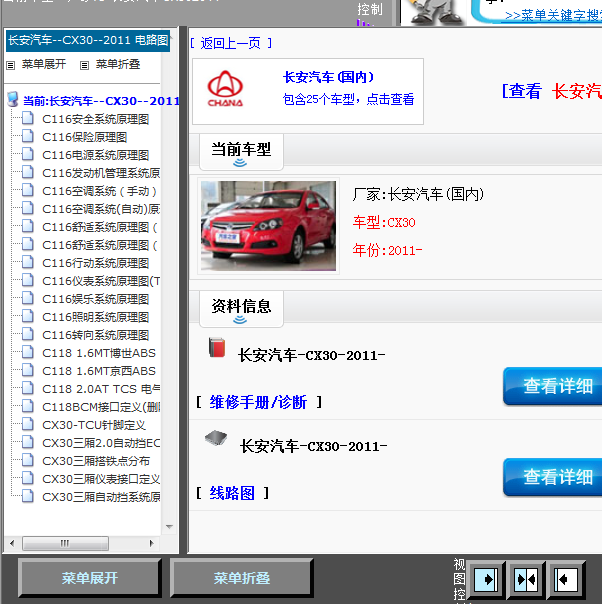Screen dimensions: 602x604
Task: Open C118 1.6MT博世ABS tree item
Action: [x=99, y=353]
